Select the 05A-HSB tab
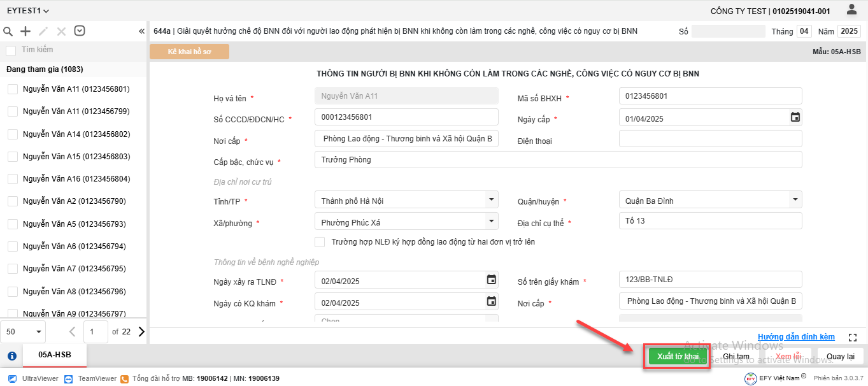 (54, 355)
